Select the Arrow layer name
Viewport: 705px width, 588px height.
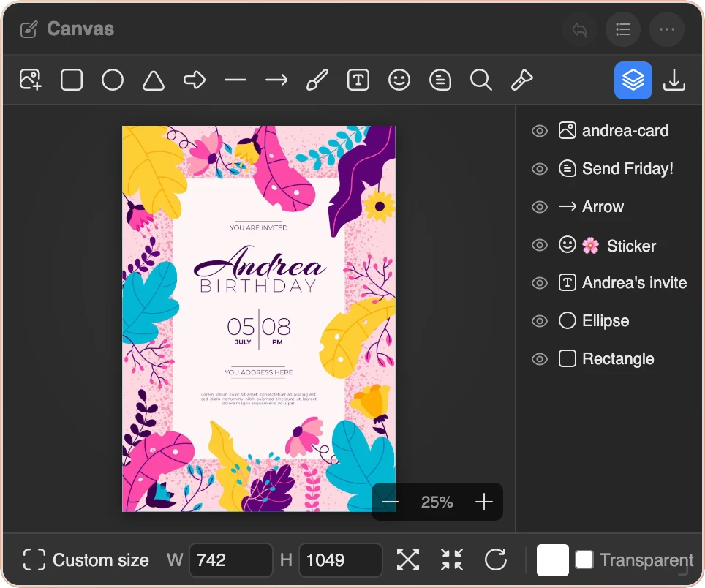pos(603,207)
